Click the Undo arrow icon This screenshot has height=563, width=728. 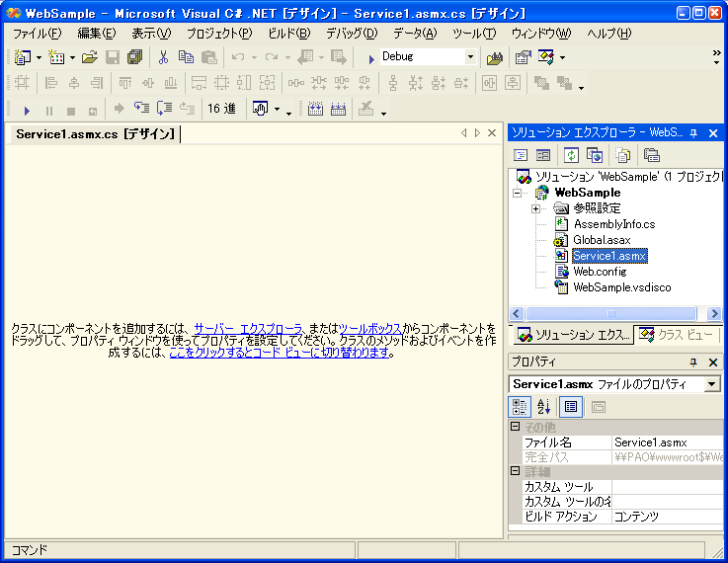[238, 57]
